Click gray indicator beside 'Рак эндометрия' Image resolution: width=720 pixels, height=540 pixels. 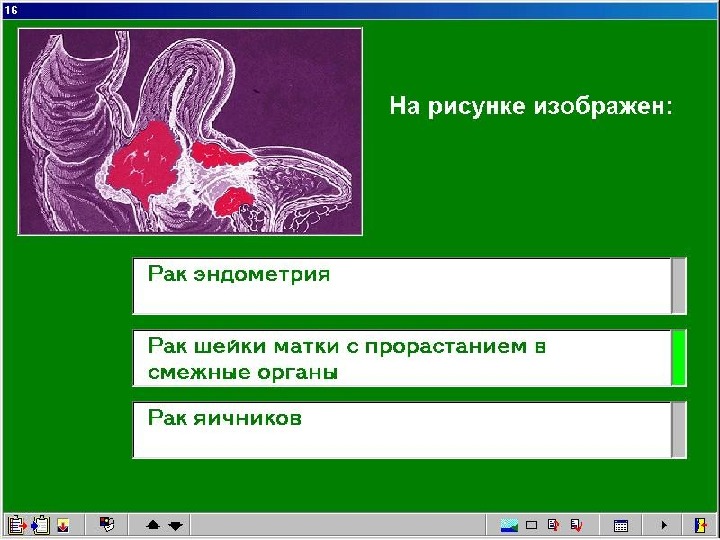[x=679, y=287]
